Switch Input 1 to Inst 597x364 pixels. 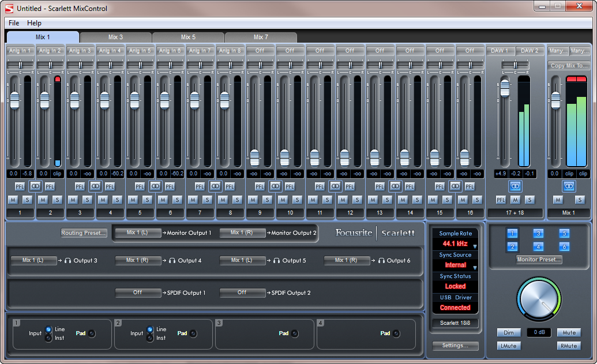48,338
